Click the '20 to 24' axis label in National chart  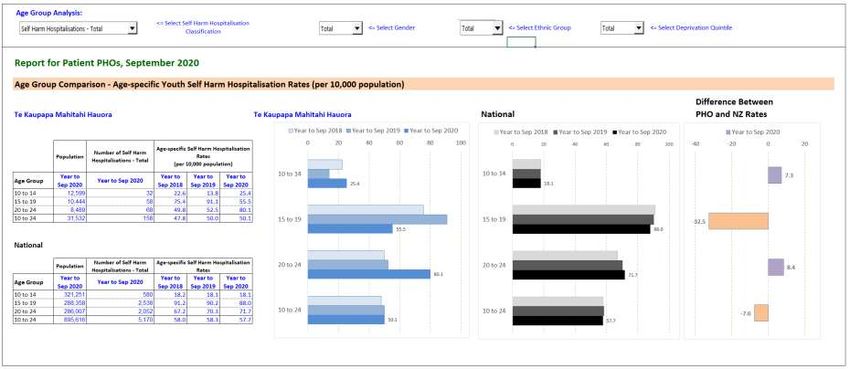pyautogui.click(x=494, y=265)
